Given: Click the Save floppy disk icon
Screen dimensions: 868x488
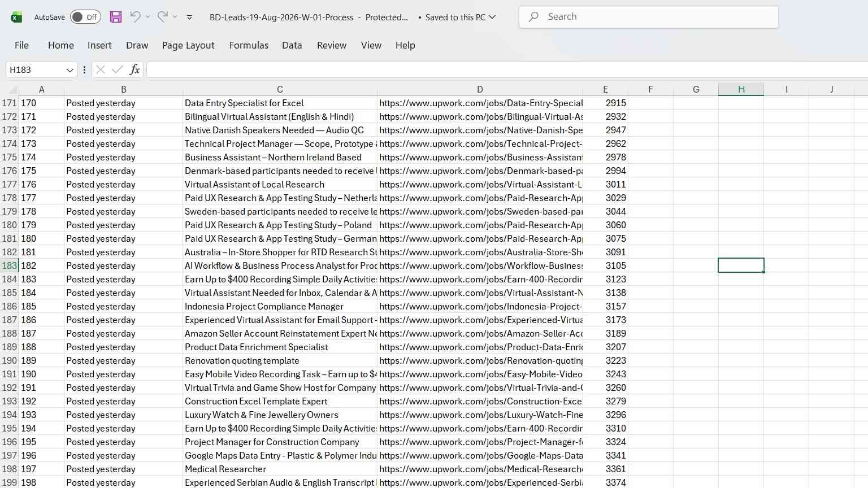Looking at the screenshot, I should tap(116, 17).
